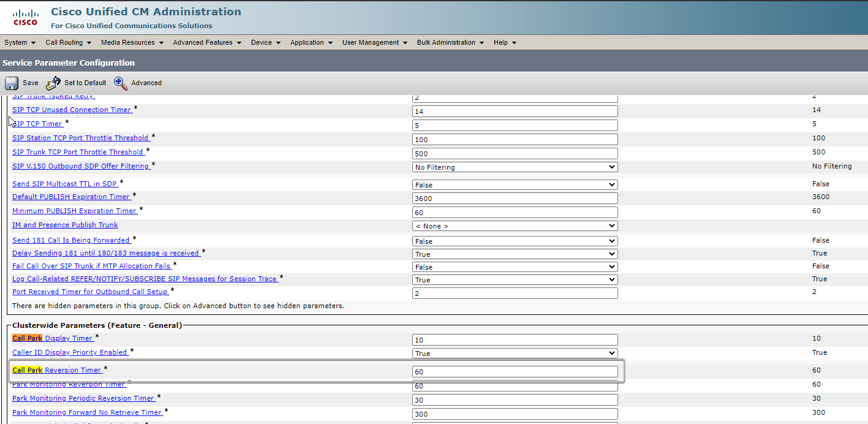Click Park Monitoring Periodic Reversion Timer link

(83, 398)
